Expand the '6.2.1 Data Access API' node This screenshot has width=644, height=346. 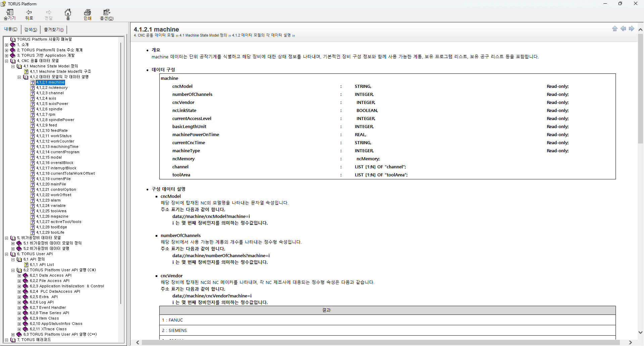tap(19, 276)
